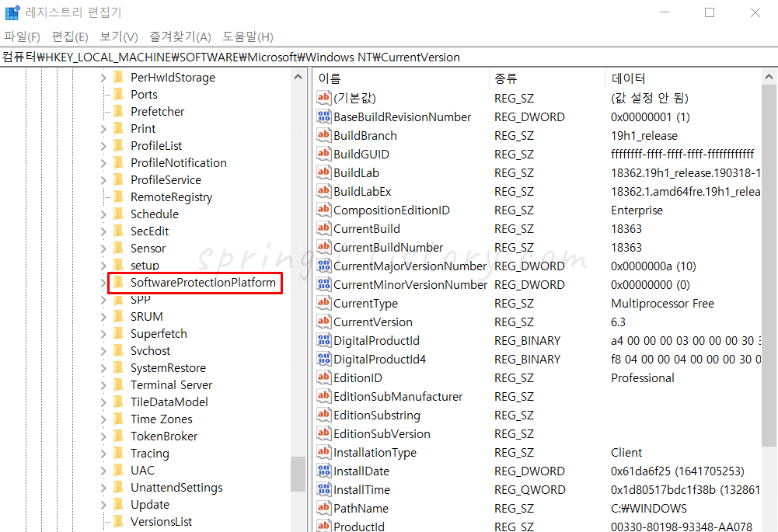Expand the PerHwIdStorage key
This screenshot has width=778, height=532.
click(x=103, y=78)
